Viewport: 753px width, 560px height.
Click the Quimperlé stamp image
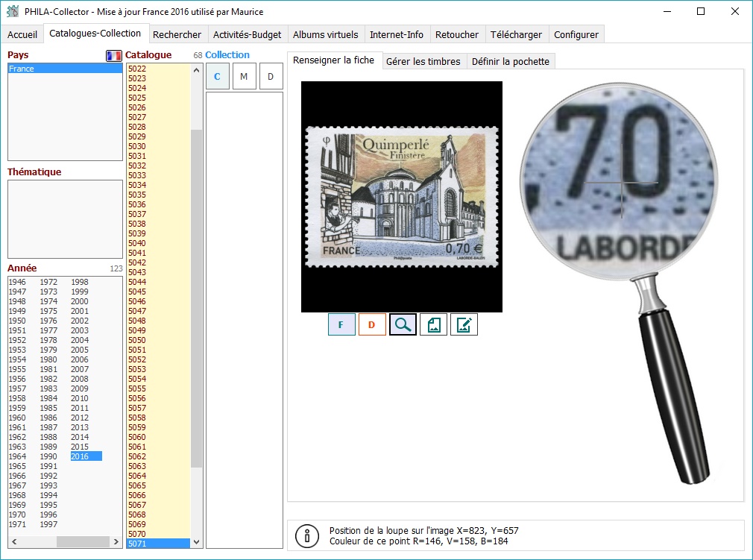click(402, 196)
